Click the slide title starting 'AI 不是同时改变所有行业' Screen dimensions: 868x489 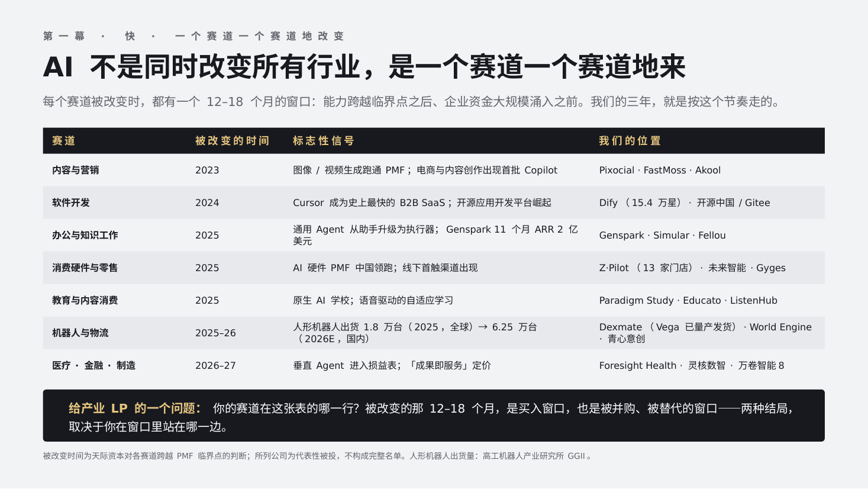pos(364,67)
